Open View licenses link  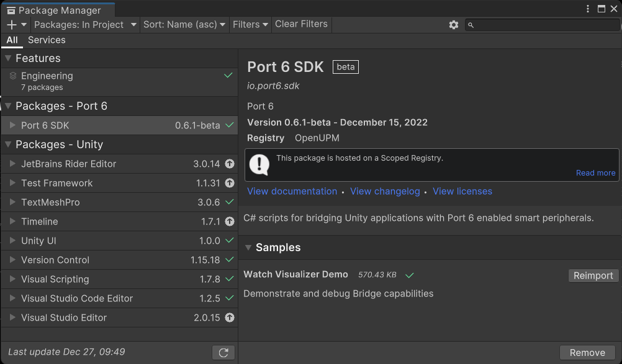(462, 192)
